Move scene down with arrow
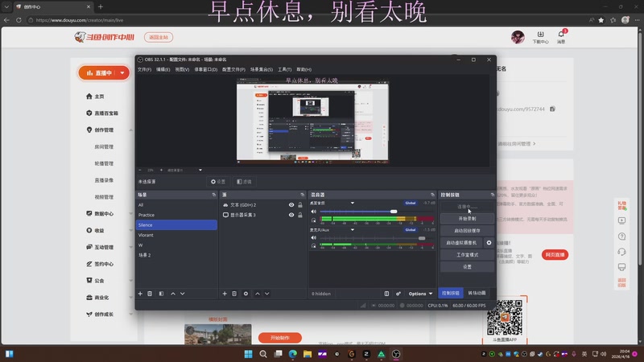The width and height of the screenshot is (644, 362). (183, 294)
